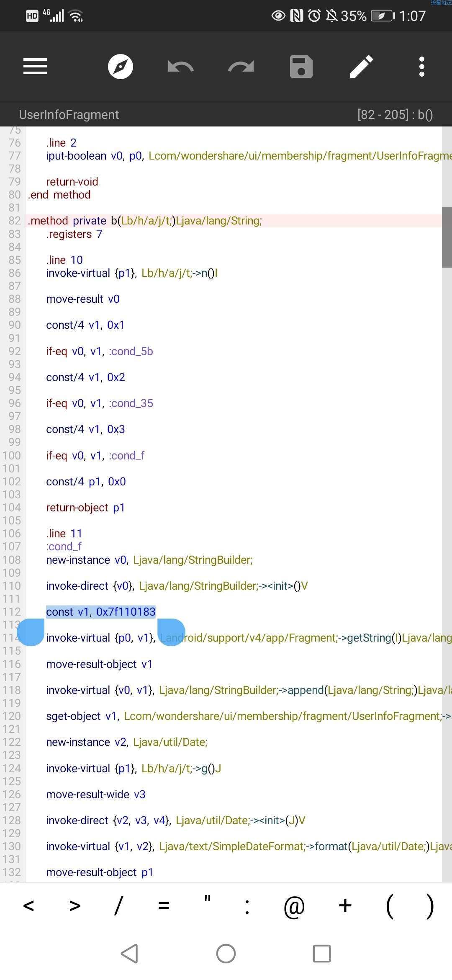Image resolution: width=452 pixels, height=980 pixels.
Task: Click the SimpleDateFormat format line
Action: (x=249, y=846)
